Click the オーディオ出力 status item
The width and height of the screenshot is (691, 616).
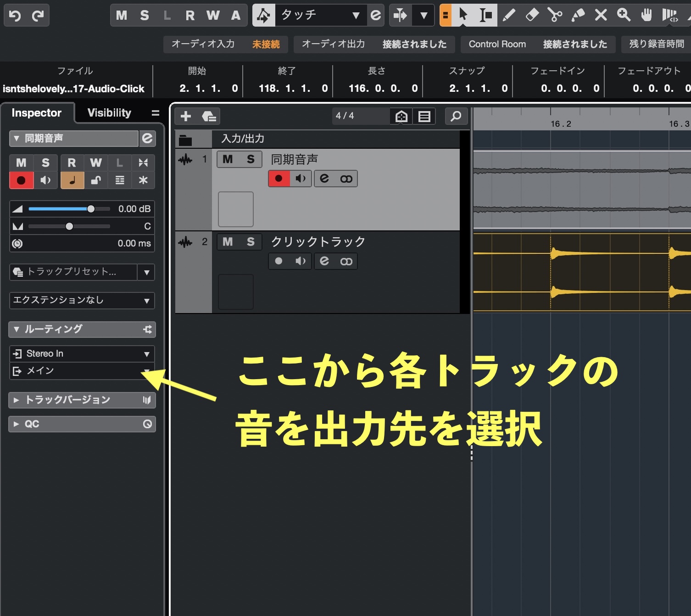coord(374,44)
